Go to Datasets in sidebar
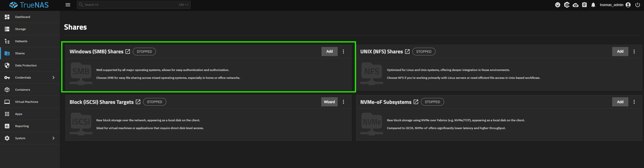The width and height of the screenshot is (644, 168). pyautogui.click(x=21, y=41)
